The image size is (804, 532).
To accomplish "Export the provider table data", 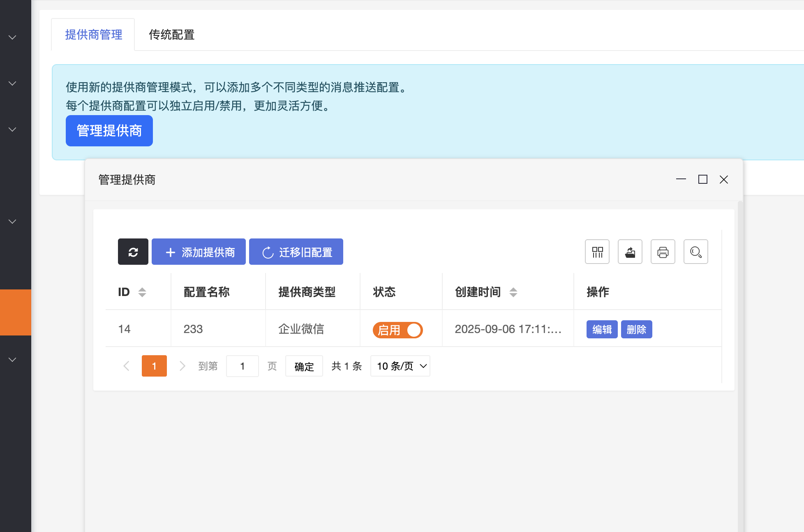I will click(x=630, y=252).
